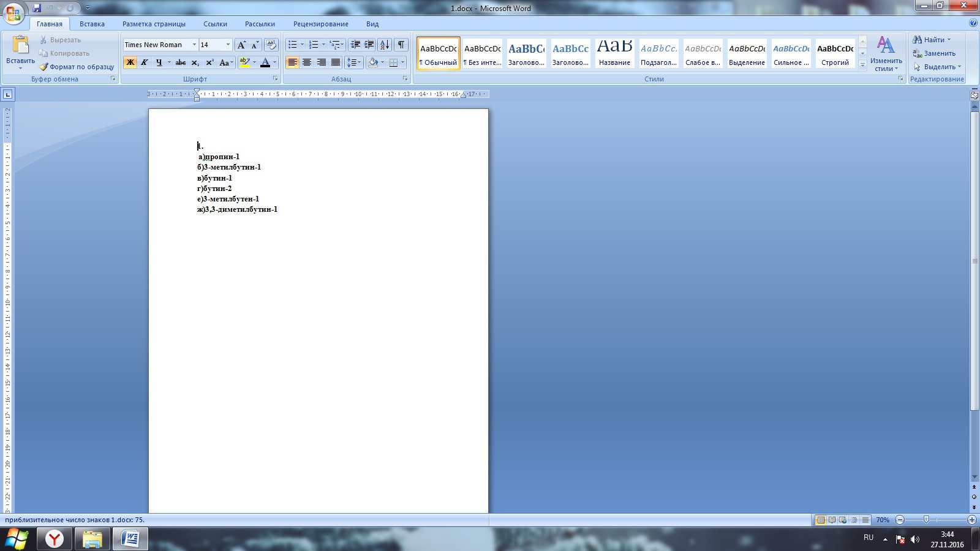
Task: Click the Format Painter brush icon
Action: click(x=44, y=67)
